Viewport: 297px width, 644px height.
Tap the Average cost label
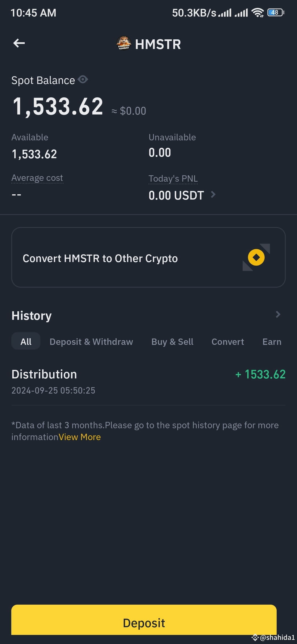point(37,178)
